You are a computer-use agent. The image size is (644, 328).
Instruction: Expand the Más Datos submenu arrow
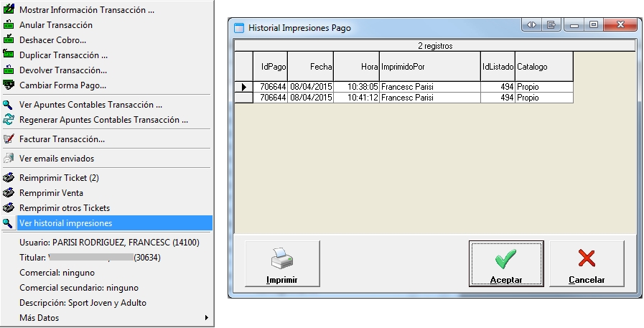pos(207,318)
